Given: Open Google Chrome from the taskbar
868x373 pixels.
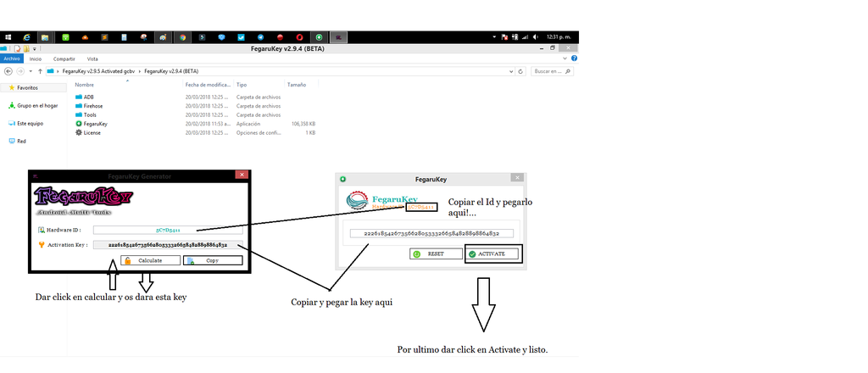Looking at the screenshot, I should pyautogui.click(x=182, y=37).
